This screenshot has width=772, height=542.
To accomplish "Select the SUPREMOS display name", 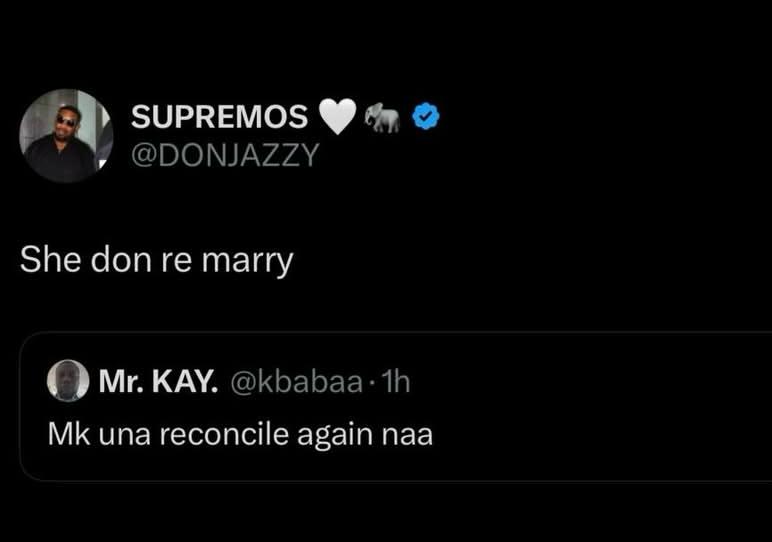I will pos(220,118).
